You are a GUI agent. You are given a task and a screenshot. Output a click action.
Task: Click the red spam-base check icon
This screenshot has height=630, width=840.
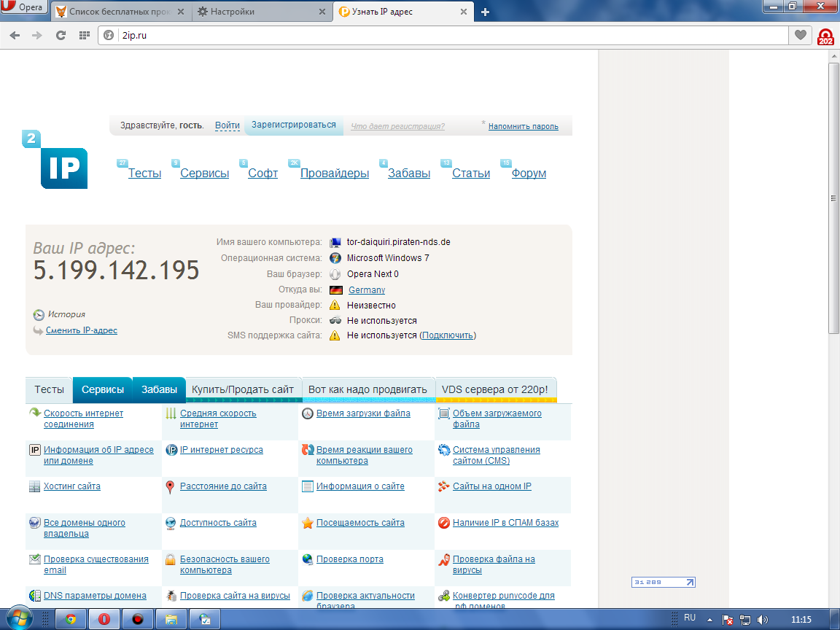(443, 523)
